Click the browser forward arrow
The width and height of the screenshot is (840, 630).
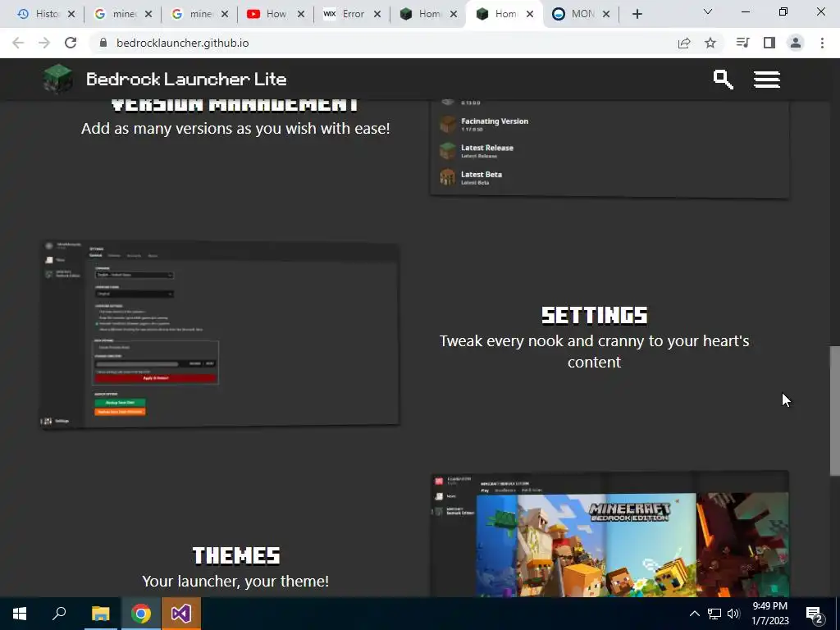tap(44, 43)
